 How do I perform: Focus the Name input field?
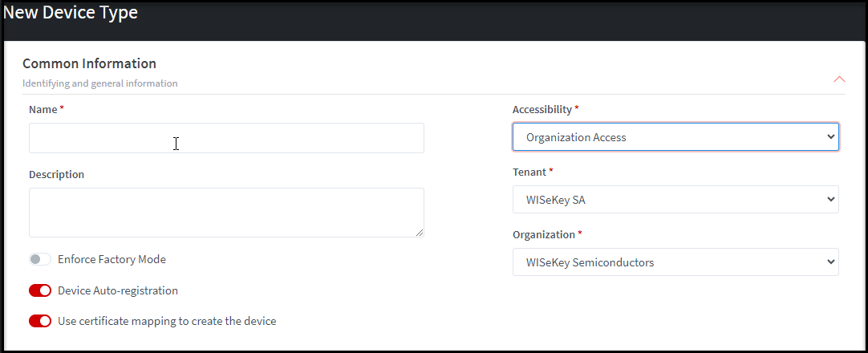click(226, 138)
